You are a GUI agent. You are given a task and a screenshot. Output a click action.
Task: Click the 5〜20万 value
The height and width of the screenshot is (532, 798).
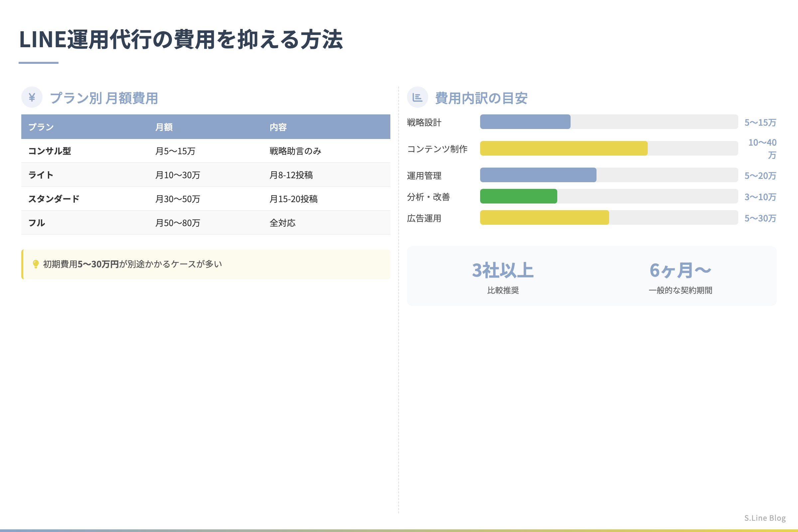click(x=760, y=176)
